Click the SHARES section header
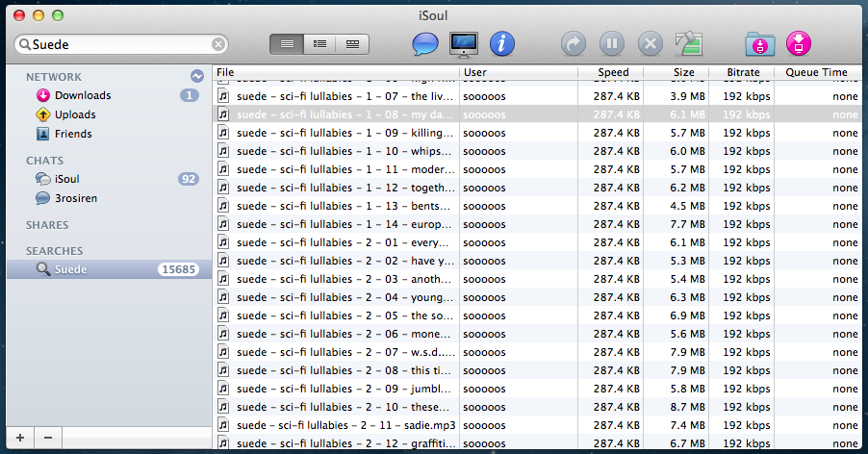Image resolution: width=868 pixels, height=454 pixels. (x=47, y=225)
